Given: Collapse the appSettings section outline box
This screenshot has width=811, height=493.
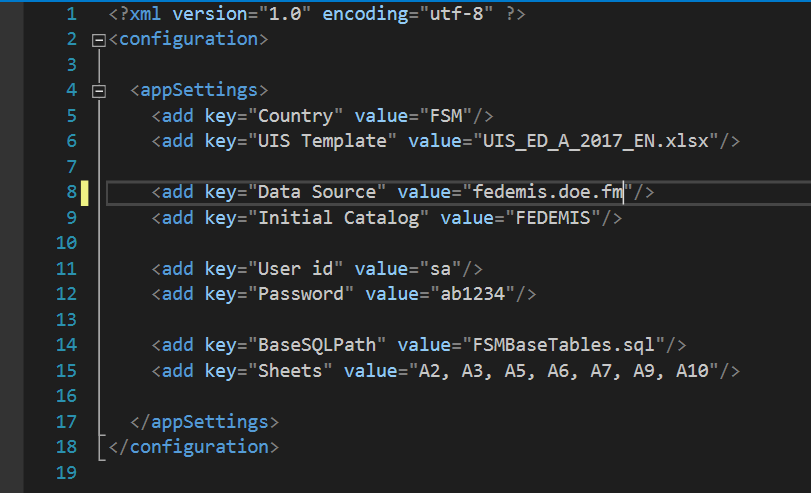Looking at the screenshot, I should pos(98,91).
